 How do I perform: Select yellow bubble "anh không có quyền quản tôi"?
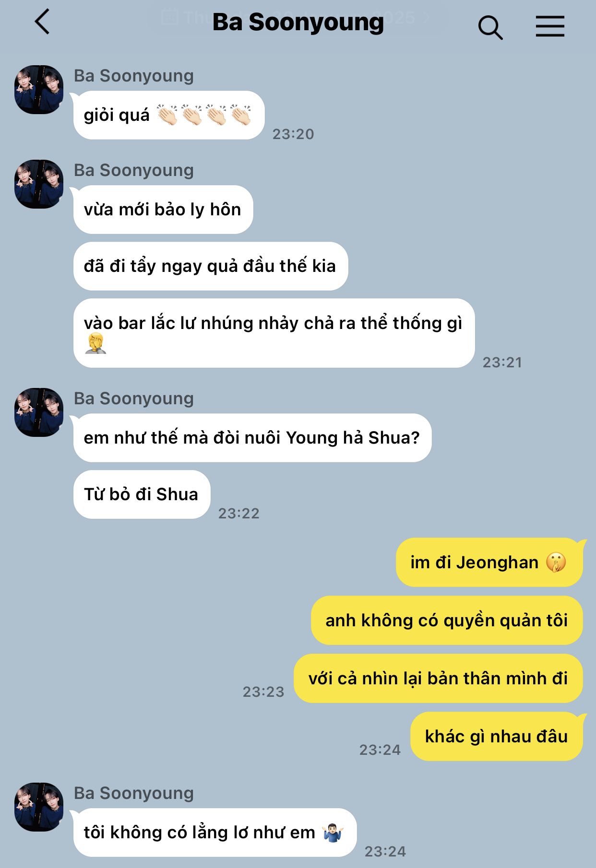(x=447, y=620)
